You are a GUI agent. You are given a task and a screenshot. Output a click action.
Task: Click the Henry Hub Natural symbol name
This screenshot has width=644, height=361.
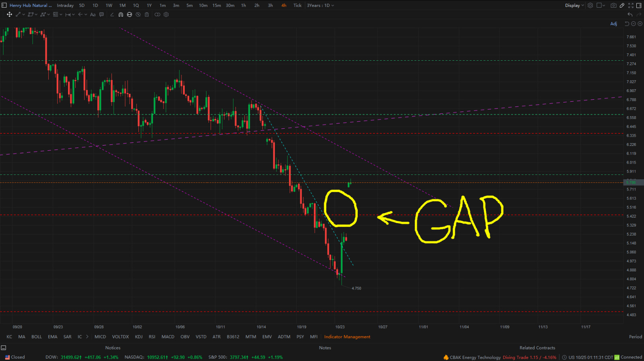[x=31, y=5]
